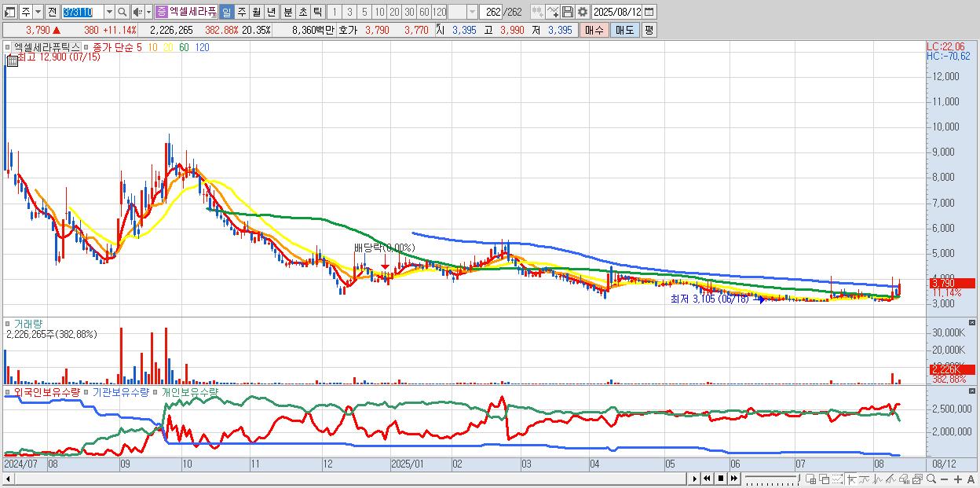The image size is (980, 488).
Task: Select the 일 daily chart period
Action: (x=227, y=12)
